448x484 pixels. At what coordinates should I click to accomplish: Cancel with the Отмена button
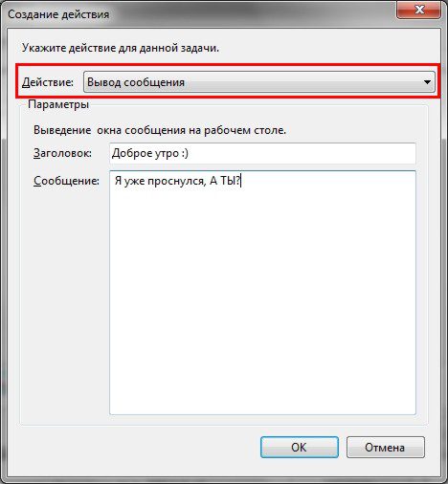point(386,448)
